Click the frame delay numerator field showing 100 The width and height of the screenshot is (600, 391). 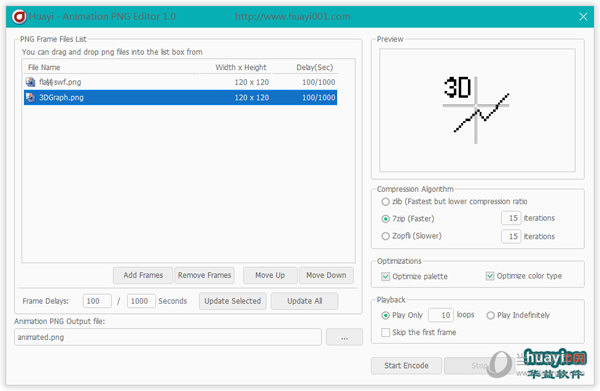point(97,301)
